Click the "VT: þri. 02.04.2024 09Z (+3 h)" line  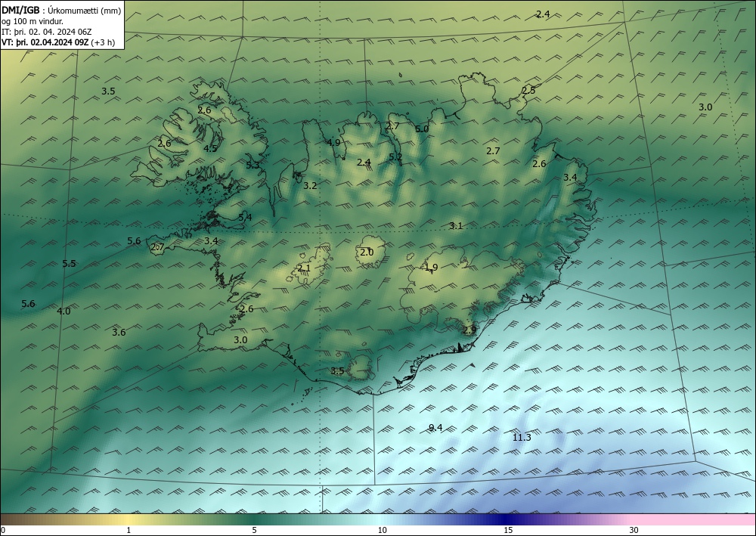click(58, 42)
